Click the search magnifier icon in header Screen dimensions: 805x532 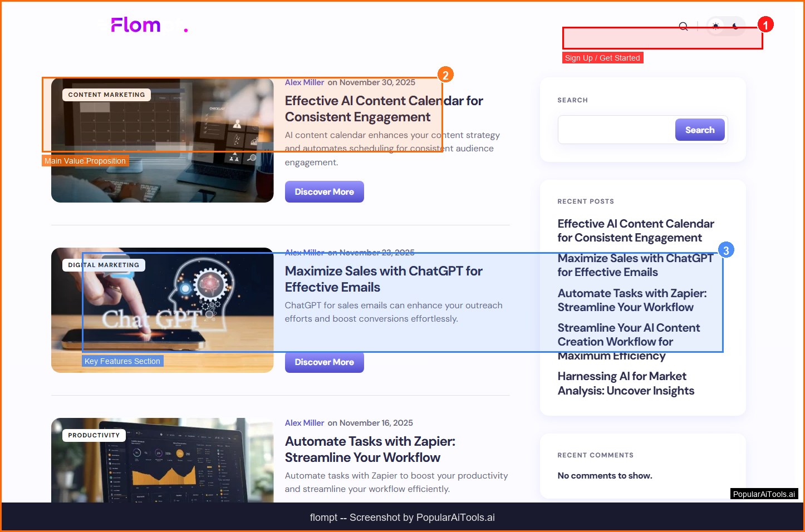click(683, 26)
